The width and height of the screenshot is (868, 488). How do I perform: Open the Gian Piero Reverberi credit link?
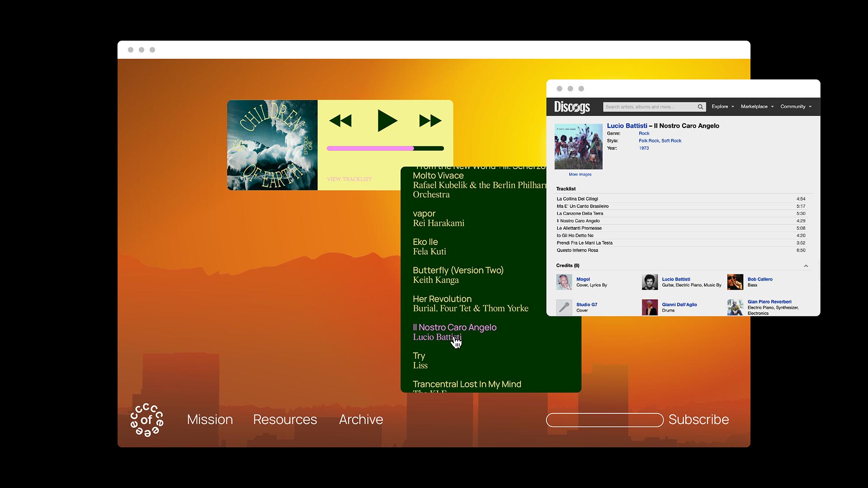769,302
